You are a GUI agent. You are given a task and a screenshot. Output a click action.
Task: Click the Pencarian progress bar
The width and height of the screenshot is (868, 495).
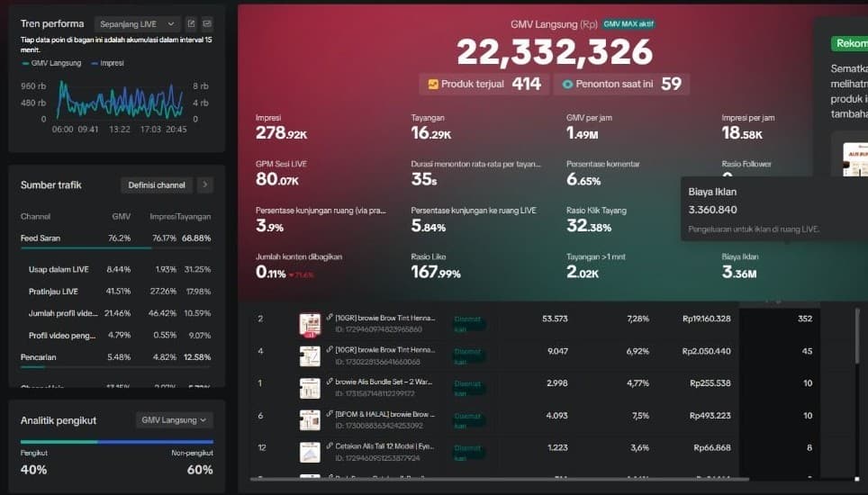(115, 366)
